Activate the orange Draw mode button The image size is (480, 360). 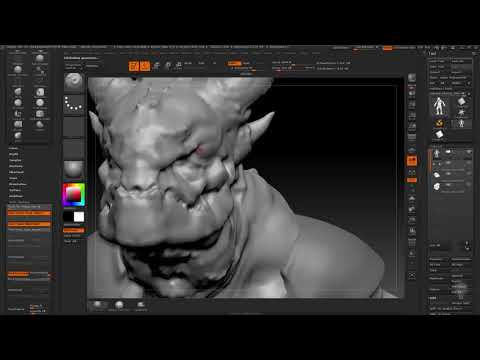(145, 66)
